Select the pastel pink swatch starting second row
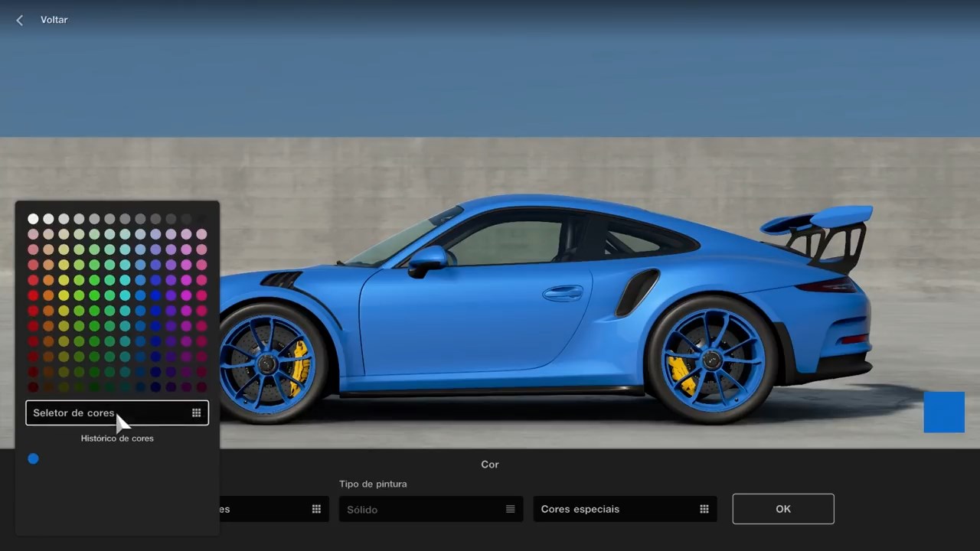The height and width of the screenshot is (551, 980). coord(33,234)
